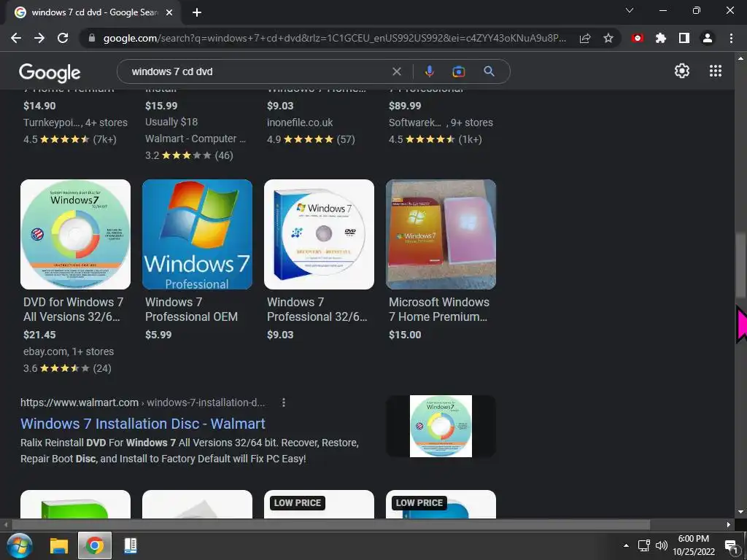
Task: Open Walmart result more options dots
Action: [284, 402]
